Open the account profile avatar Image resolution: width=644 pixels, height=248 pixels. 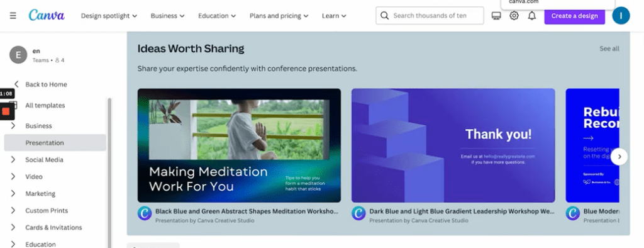[x=621, y=16]
